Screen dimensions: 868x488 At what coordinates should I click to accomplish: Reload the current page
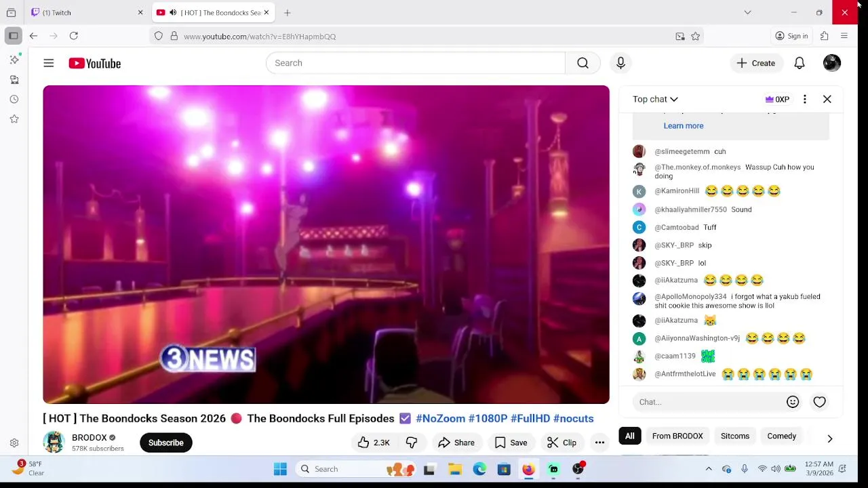click(x=74, y=36)
